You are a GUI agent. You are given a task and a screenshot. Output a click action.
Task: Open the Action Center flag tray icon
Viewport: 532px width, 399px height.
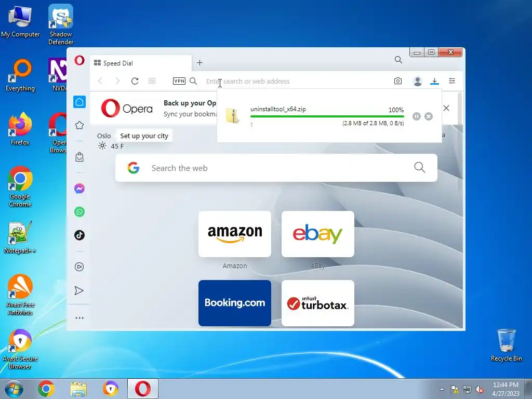pos(454,389)
